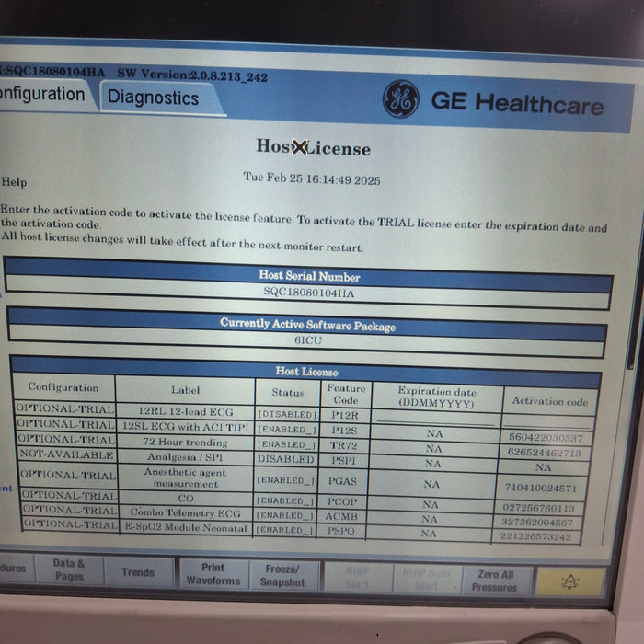Click Freeze/Snapshot button
The image size is (644, 644).
point(282,575)
